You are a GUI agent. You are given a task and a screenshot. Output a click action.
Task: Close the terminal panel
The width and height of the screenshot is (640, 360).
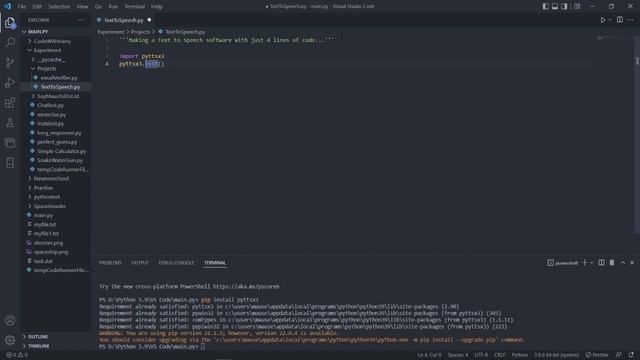coord(632,263)
